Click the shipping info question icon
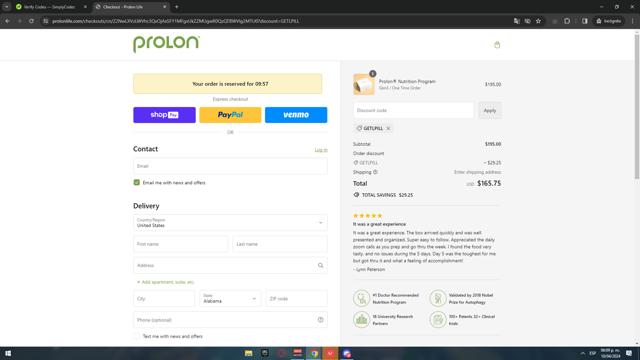 [375, 172]
